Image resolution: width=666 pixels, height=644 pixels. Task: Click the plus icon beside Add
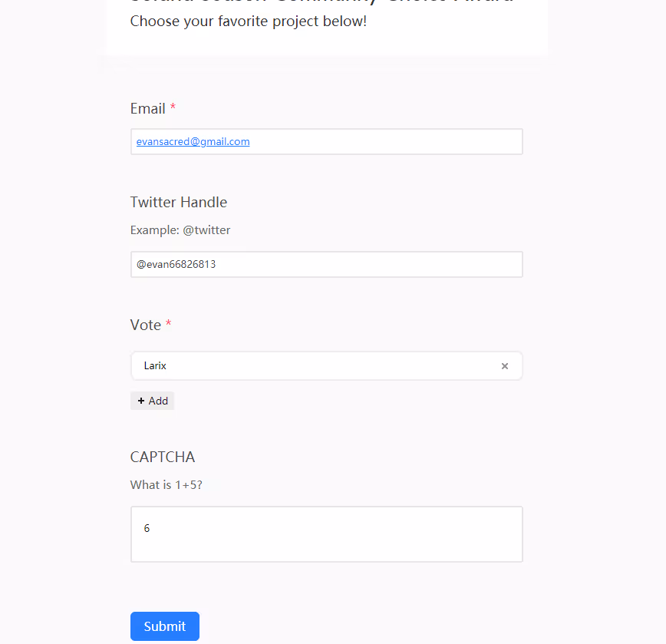point(141,401)
